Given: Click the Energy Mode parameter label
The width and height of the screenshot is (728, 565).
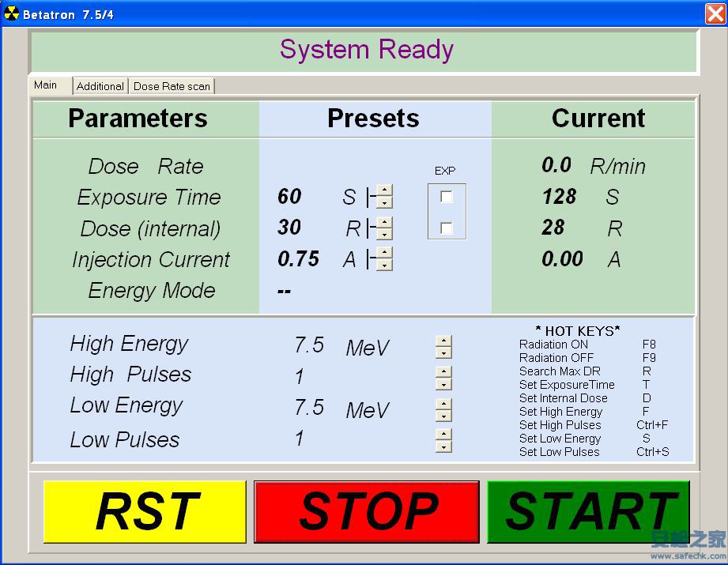Looking at the screenshot, I should 151,291.
